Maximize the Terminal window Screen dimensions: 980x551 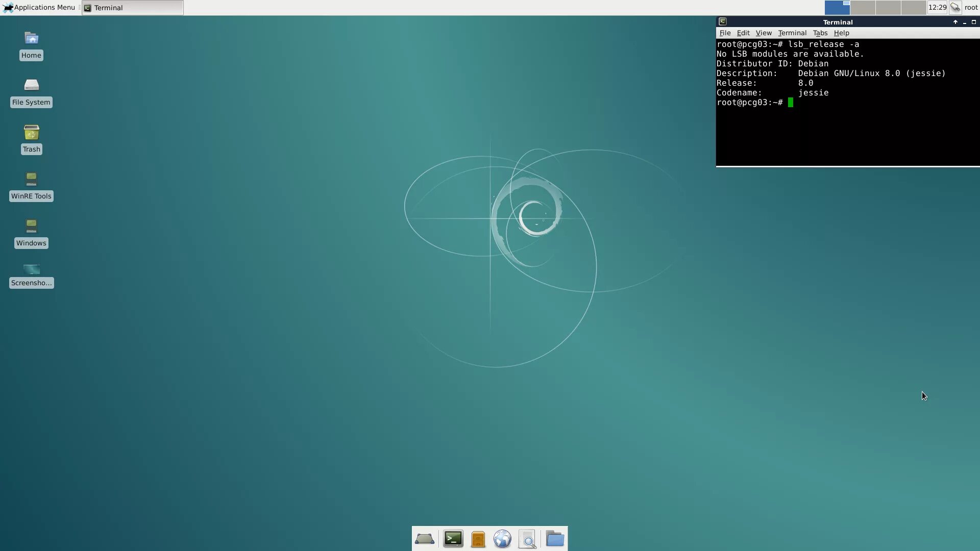click(974, 22)
